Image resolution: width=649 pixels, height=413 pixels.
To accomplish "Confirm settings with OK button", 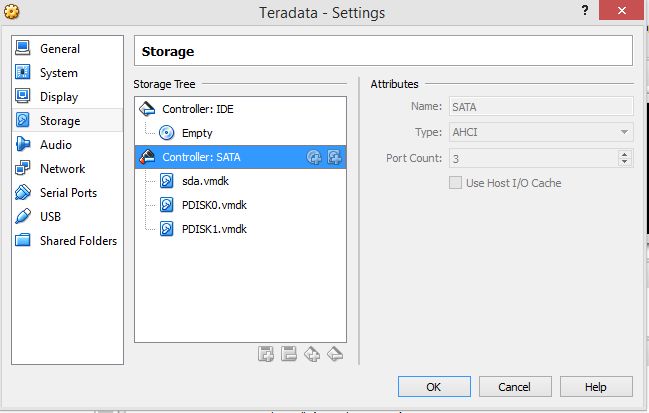I will coord(434,387).
